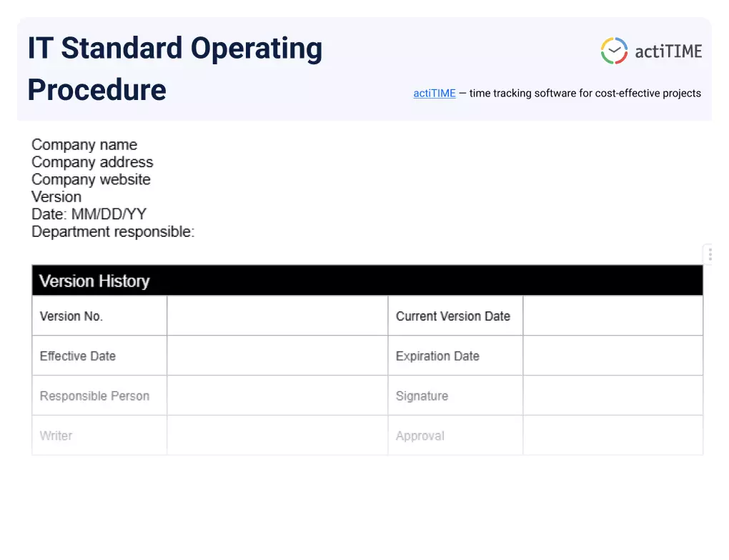Click the empty cell beside Current Version Date
729x560 pixels.
point(613,316)
